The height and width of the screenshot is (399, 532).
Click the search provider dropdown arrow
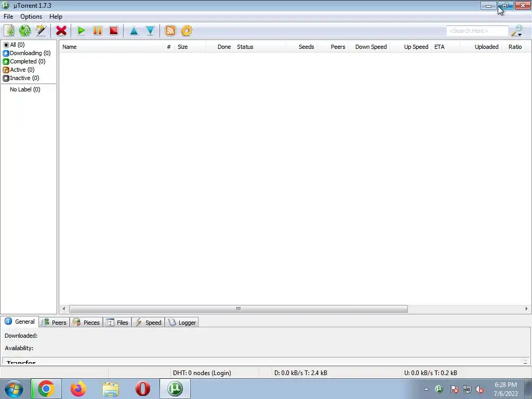pyautogui.click(x=520, y=35)
